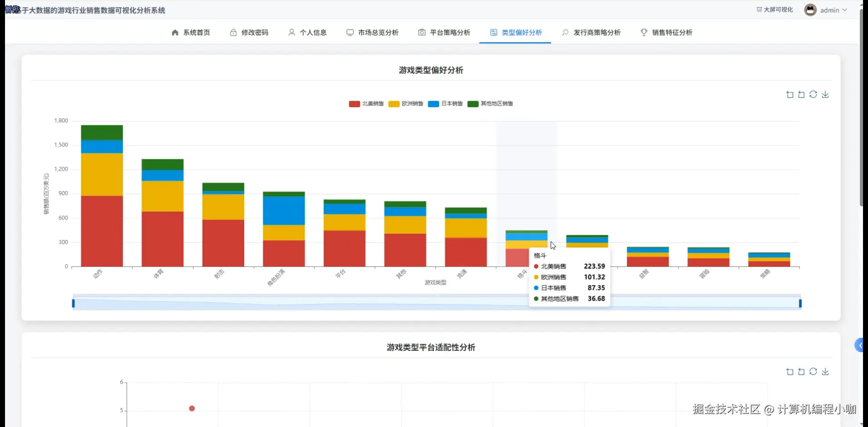Click x-axis label 角色扮演
Screen dimensions: 868x427
click(x=276, y=278)
